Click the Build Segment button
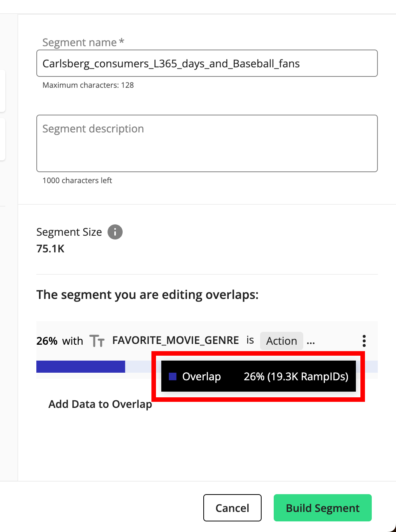 coord(323,508)
